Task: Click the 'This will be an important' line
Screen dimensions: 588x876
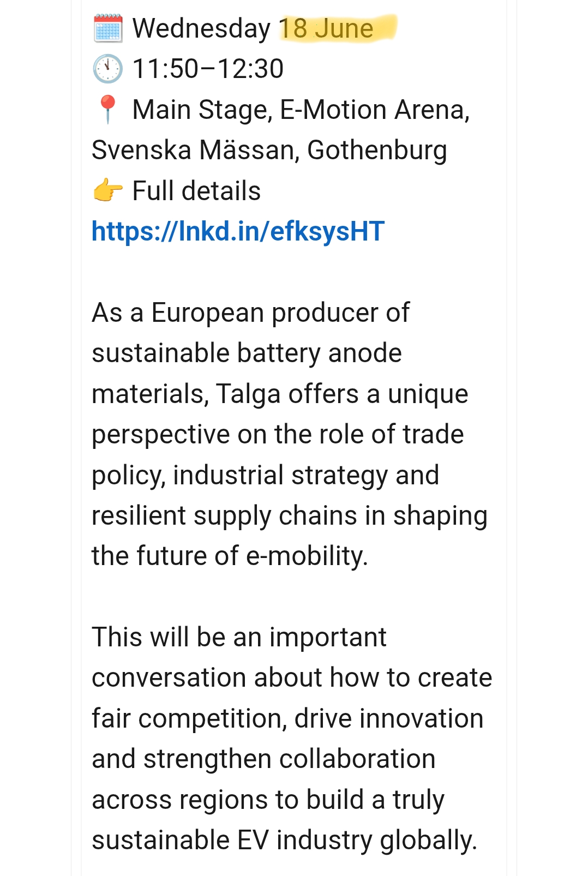Action: coord(239,637)
